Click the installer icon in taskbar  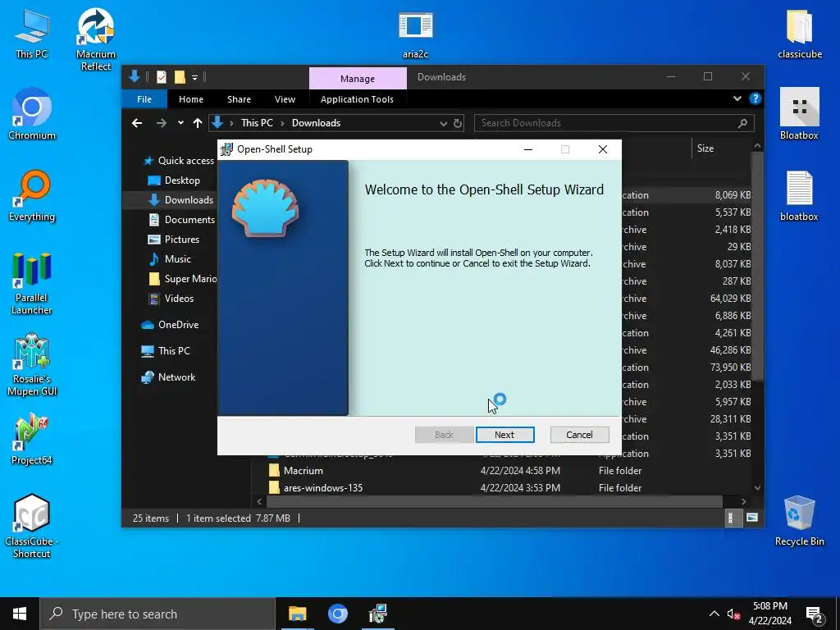[377, 614]
